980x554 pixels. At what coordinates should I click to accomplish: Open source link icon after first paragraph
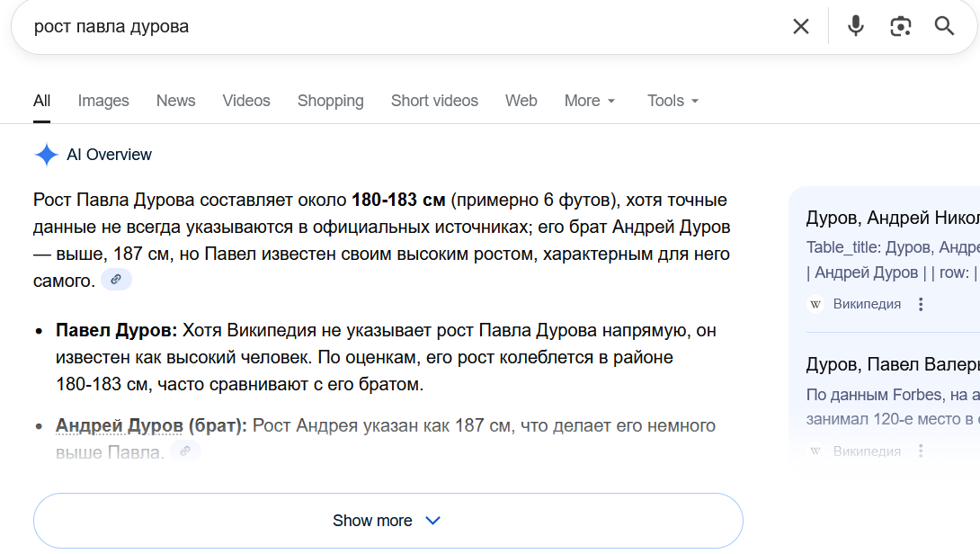[116, 280]
